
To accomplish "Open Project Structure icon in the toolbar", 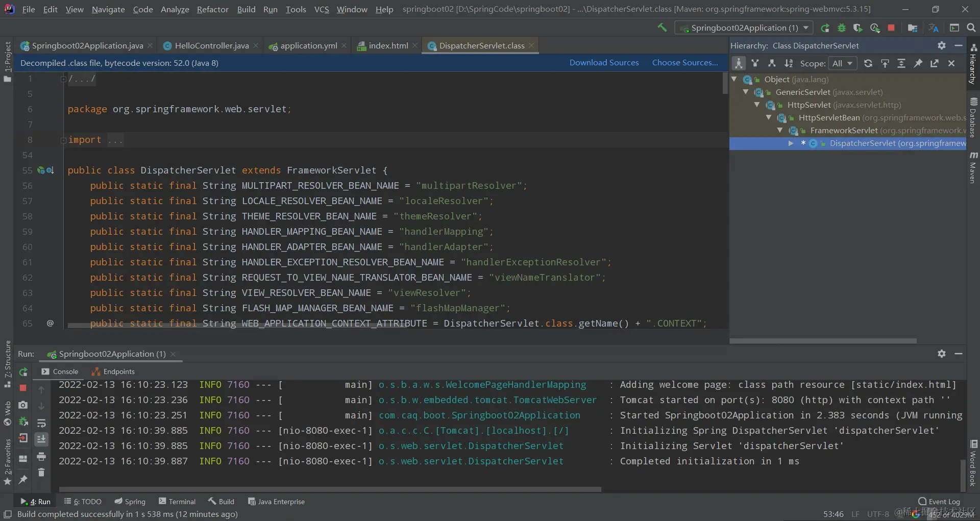I will point(913,28).
